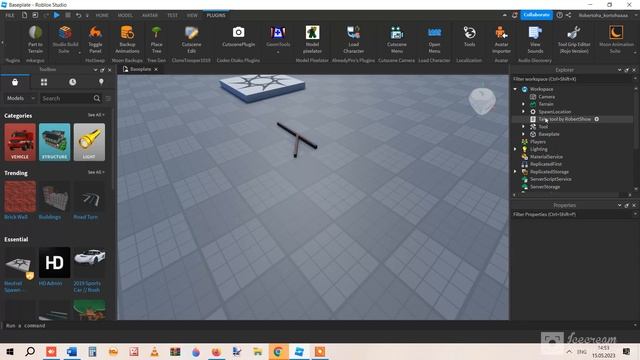Open the help icon near Collaborate
640x360 pixels.
coord(560,15)
